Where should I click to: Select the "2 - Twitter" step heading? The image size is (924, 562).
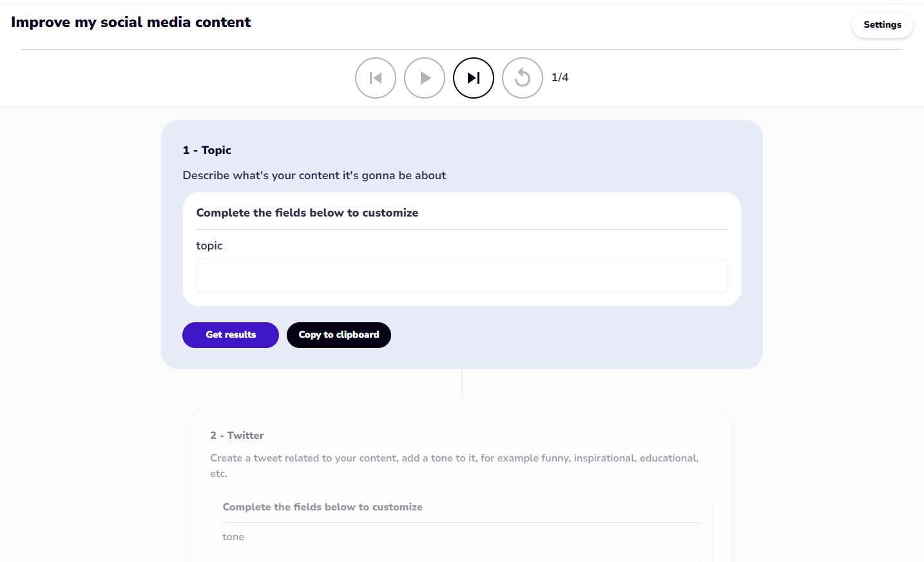tap(237, 436)
